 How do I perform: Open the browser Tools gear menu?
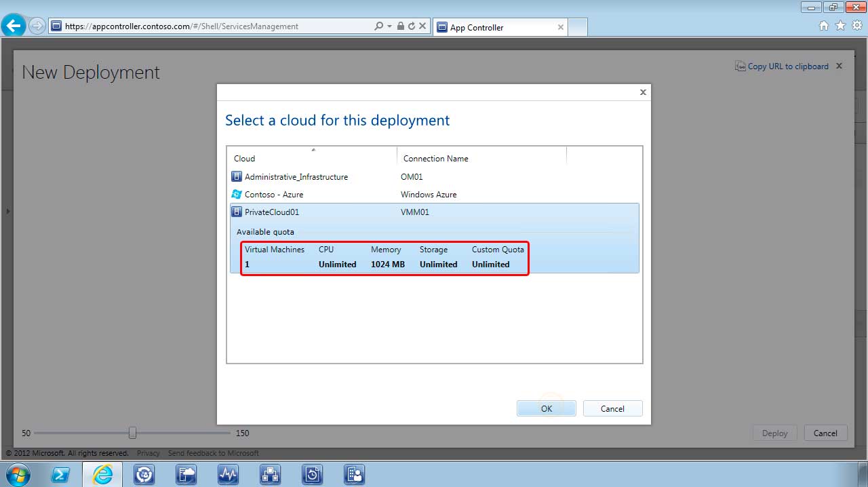(857, 26)
